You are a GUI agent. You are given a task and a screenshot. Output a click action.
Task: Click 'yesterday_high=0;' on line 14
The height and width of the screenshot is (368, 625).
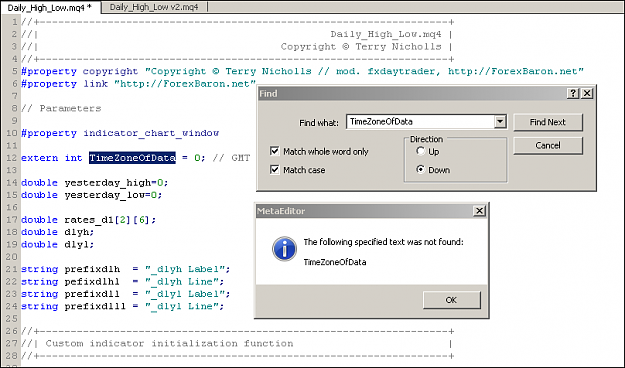(116, 183)
